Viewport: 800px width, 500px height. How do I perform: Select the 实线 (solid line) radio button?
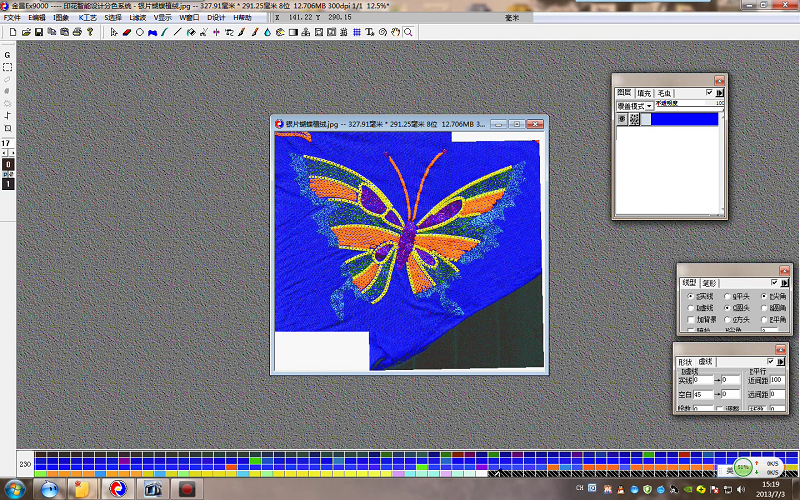tap(688, 297)
